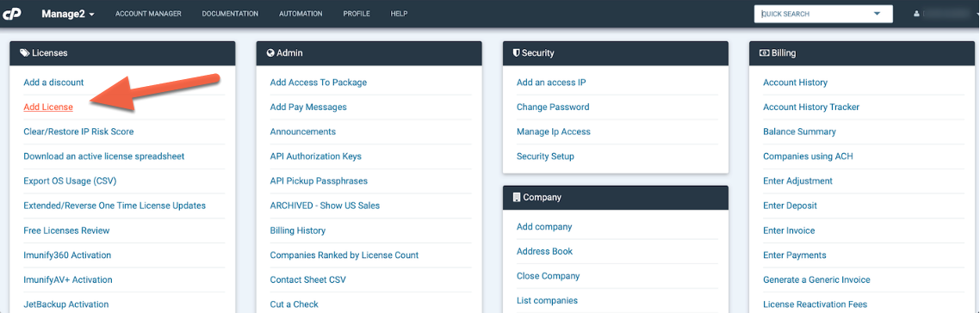The image size is (980, 313).
Task: Click the building icon beside Company header
Action: [x=516, y=197]
